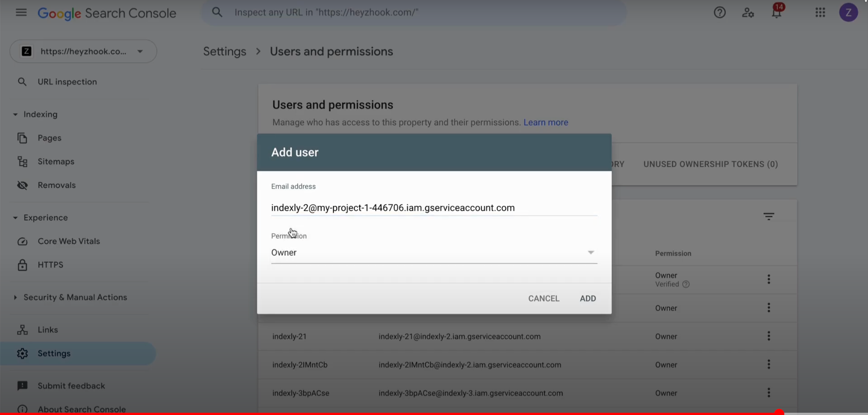
Task: Expand Security & Manual Actions section
Action: click(16, 297)
